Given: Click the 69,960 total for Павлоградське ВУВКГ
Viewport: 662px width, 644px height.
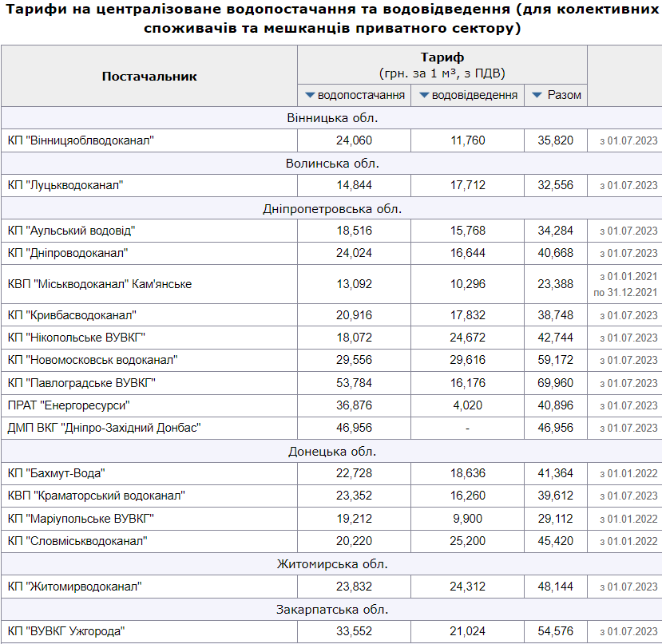Looking at the screenshot, I should pos(555,383).
